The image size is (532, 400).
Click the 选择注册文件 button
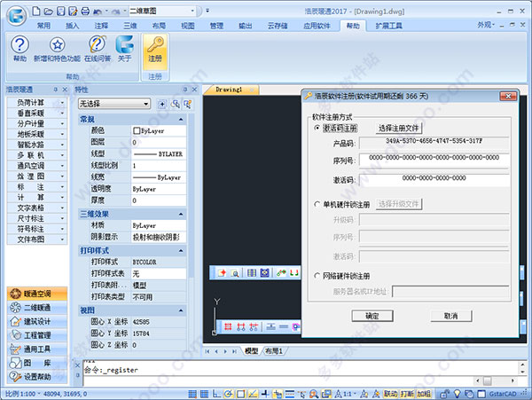click(399, 128)
